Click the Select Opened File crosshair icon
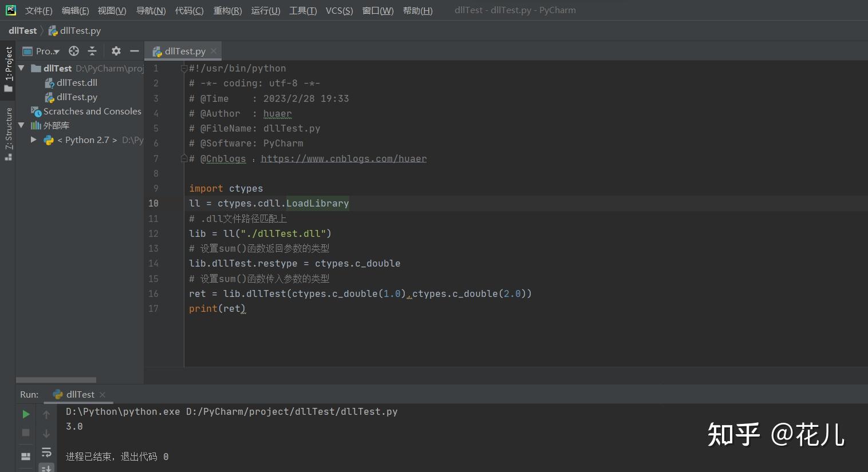This screenshot has height=472, width=868. point(73,51)
